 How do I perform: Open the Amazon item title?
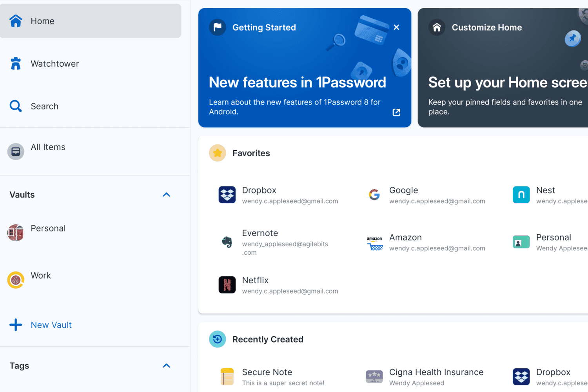pyautogui.click(x=405, y=237)
